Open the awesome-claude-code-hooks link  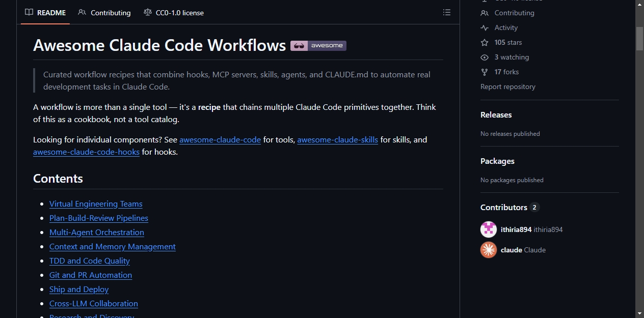pos(86,152)
